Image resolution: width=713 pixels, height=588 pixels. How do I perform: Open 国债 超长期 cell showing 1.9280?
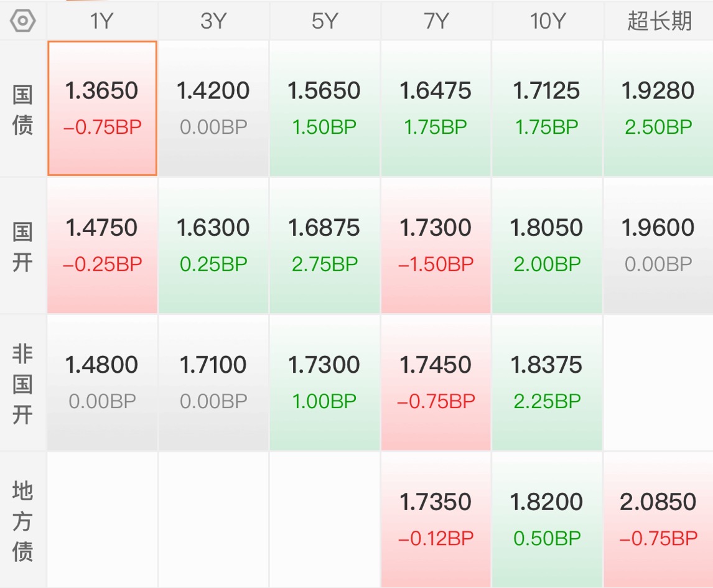tap(658, 108)
